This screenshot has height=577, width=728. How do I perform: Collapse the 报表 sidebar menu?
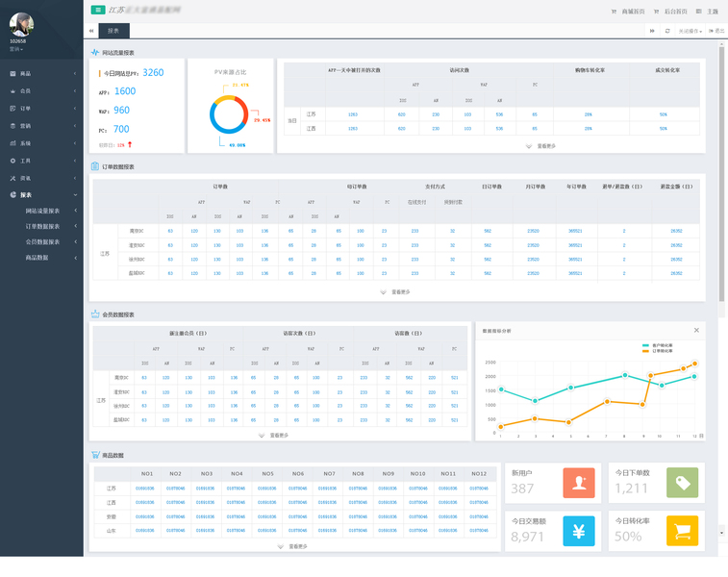(75, 195)
